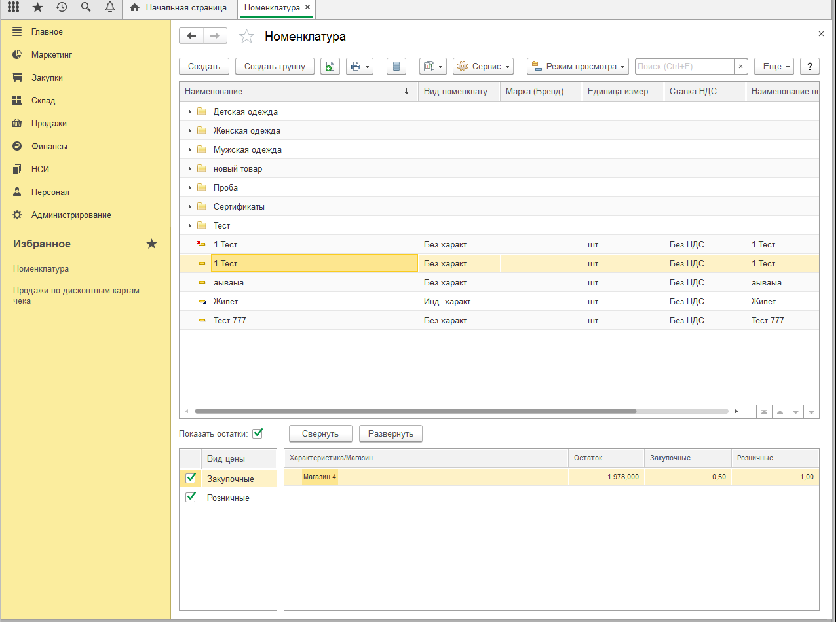Add Номенклатура form to favorites via star outline
The width and height of the screenshot is (840, 622).
(x=246, y=37)
